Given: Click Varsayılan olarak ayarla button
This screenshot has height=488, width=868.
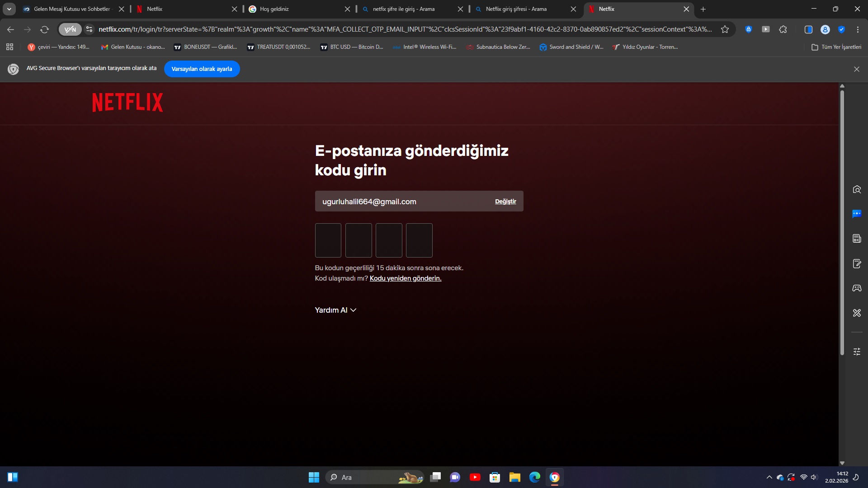Looking at the screenshot, I should [x=202, y=69].
